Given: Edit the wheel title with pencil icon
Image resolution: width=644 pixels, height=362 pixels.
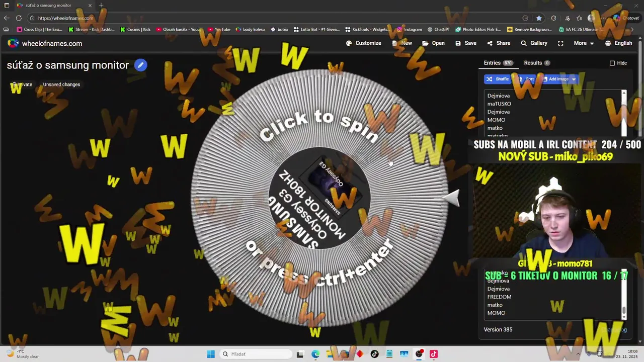Looking at the screenshot, I should 141,65.
